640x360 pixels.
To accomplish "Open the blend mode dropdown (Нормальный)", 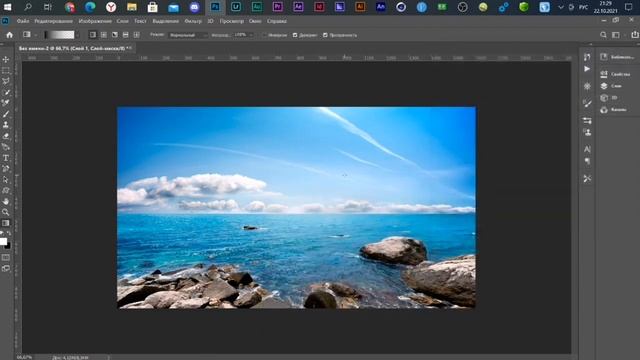I will (x=188, y=36).
